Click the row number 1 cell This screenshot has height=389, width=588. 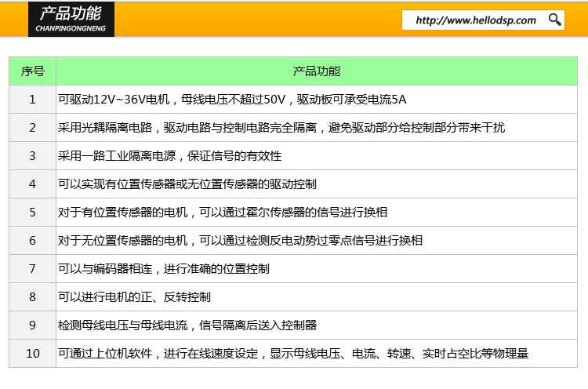pyautogui.click(x=33, y=100)
